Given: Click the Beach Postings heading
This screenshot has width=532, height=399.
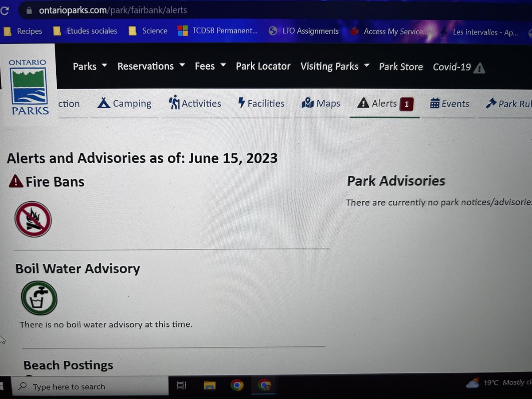Looking at the screenshot, I should [68, 365].
